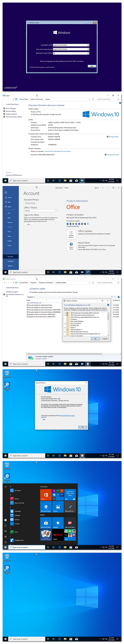
Task: Click OK in About Windows dialog
Action: point(83,427)
